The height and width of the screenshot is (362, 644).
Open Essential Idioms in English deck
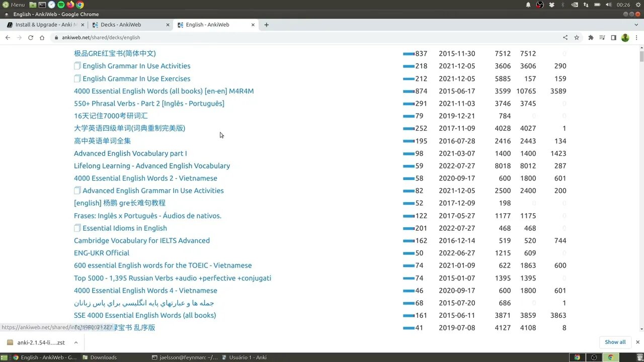(125, 228)
